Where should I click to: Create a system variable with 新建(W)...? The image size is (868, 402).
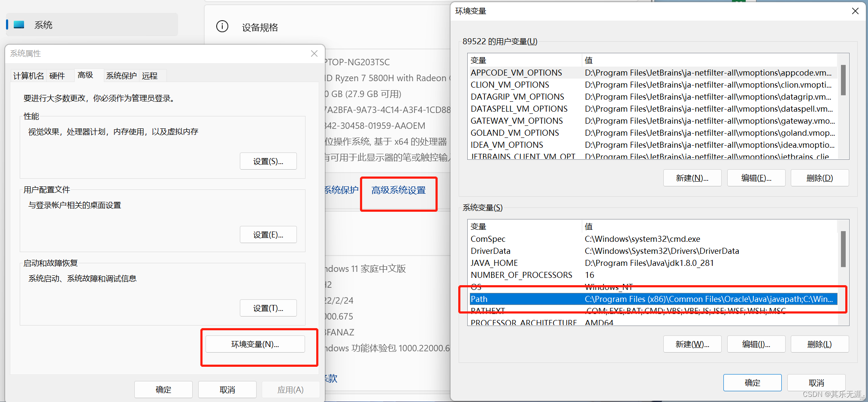tap(692, 344)
